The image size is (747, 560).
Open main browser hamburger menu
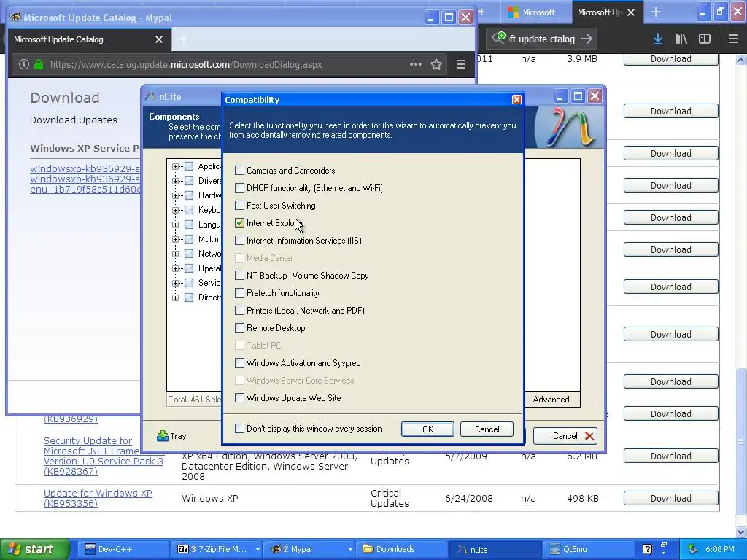coord(732,39)
